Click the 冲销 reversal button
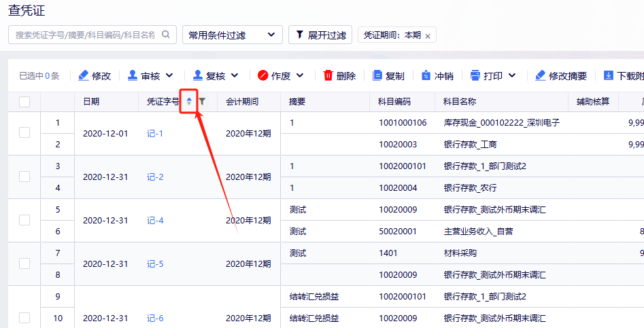This screenshot has width=644, height=328. 437,75
